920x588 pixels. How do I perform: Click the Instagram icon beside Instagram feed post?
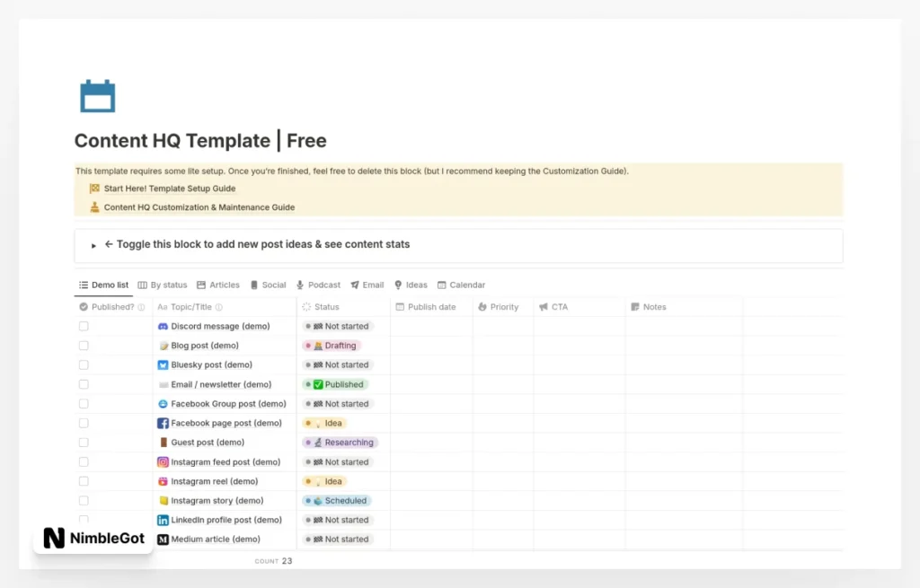(164, 462)
